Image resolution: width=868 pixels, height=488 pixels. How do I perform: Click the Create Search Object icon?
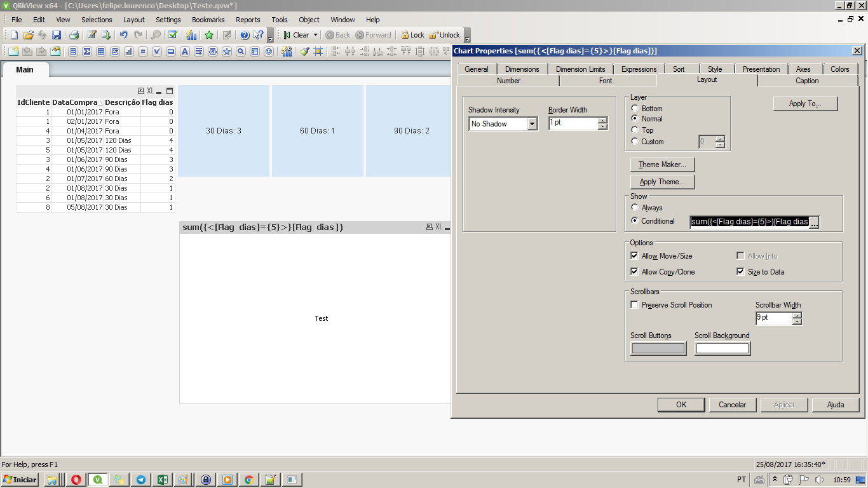click(x=241, y=51)
